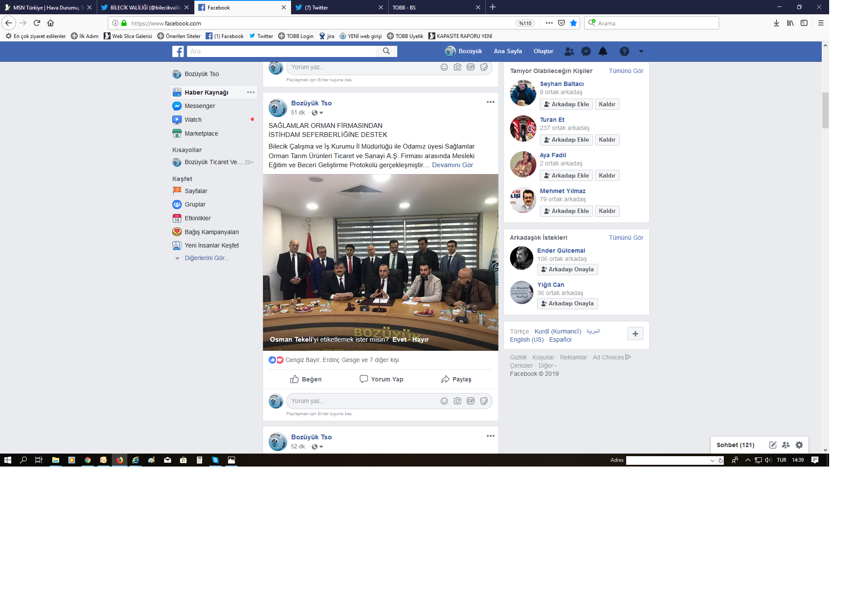This screenshot has height=616, width=849.
Task: Open privacy selector on the 51 dk. post
Action: click(x=317, y=113)
